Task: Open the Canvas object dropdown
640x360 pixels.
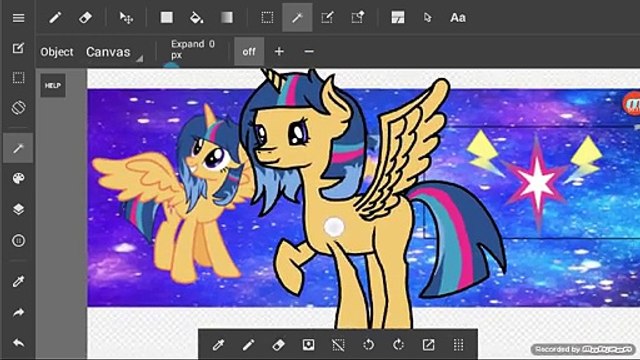Action: (114, 52)
